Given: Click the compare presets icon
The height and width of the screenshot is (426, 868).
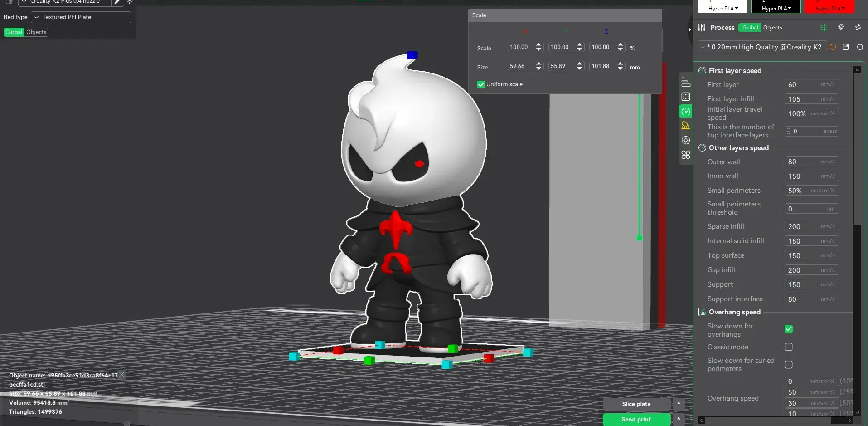Looking at the screenshot, I should coord(858,28).
